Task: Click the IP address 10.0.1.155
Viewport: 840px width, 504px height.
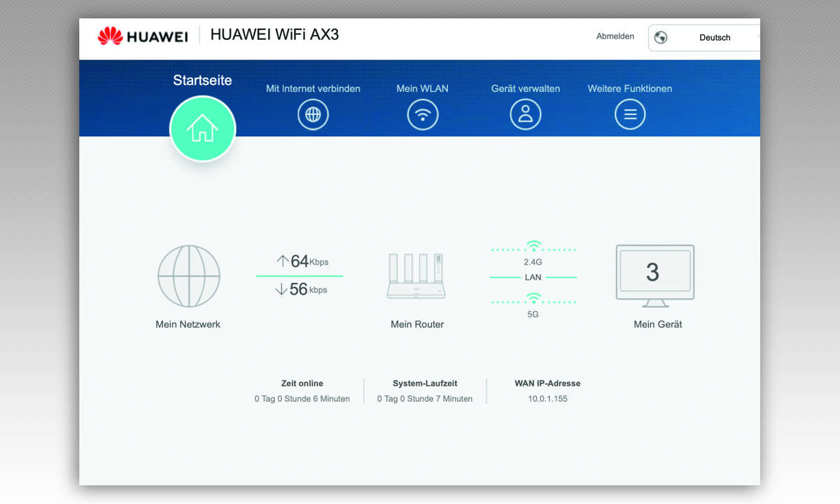Action: pos(547,399)
